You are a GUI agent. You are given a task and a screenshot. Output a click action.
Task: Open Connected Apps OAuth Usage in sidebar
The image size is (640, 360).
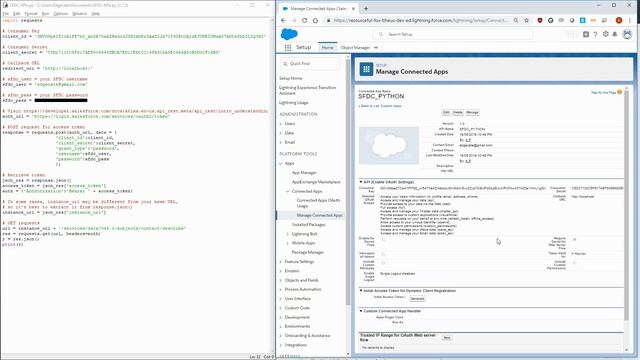[318, 203]
